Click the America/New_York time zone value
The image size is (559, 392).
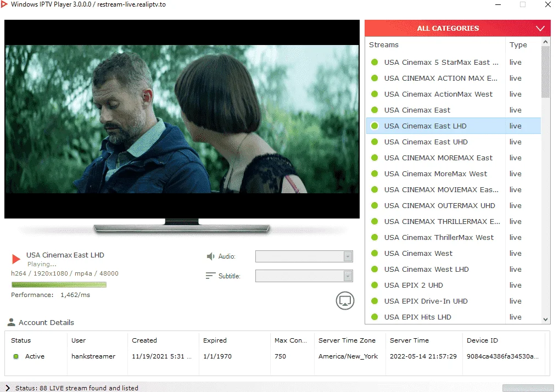(x=348, y=356)
